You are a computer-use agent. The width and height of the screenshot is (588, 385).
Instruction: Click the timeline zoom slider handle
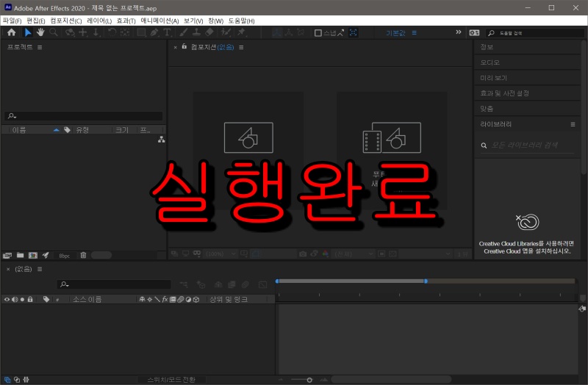coord(309,380)
